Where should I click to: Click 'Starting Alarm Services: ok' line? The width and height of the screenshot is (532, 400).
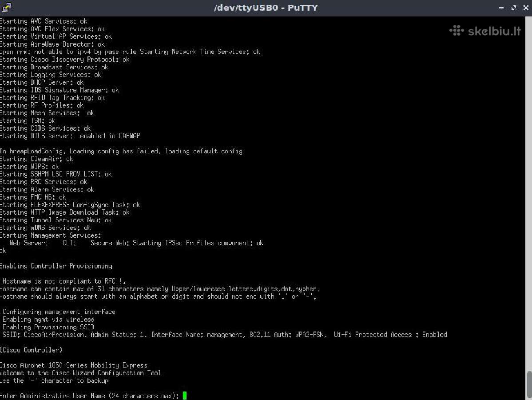[x=47, y=189]
